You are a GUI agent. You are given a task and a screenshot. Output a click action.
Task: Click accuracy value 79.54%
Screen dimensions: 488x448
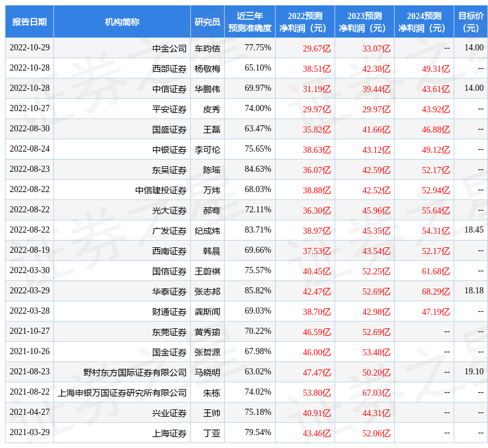(x=258, y=432)
